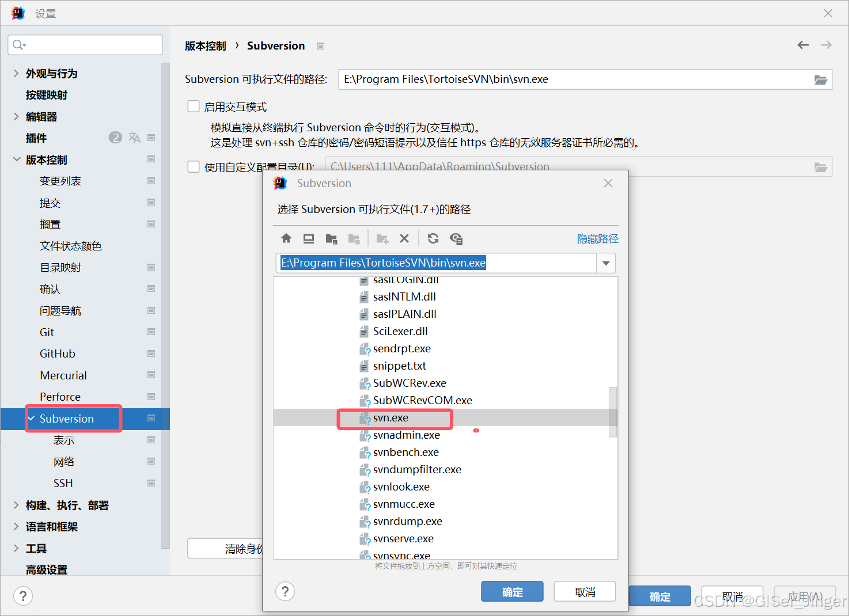Open the Perforce settings page
The image size is (849, 616).
click(x=60, y=397)
